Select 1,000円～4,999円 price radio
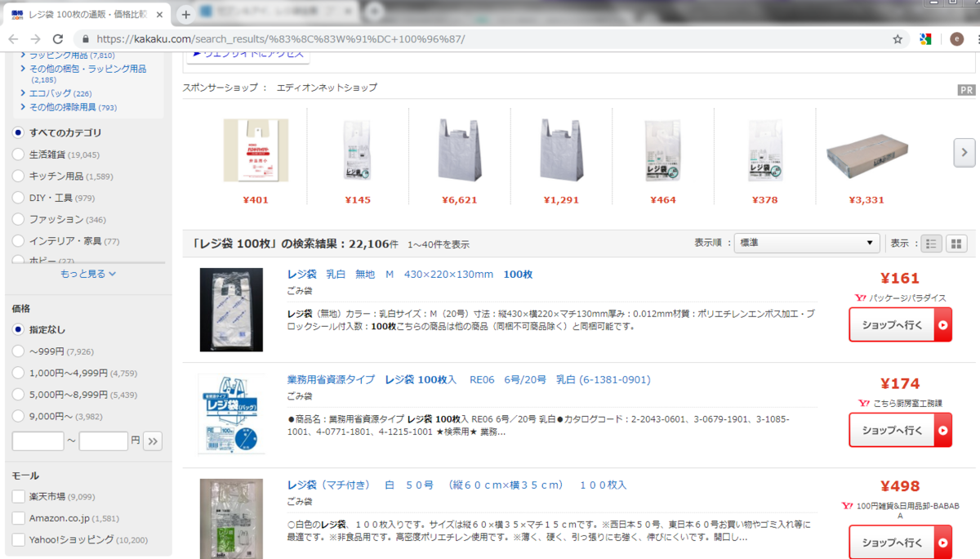 click(x=19, y=373)
